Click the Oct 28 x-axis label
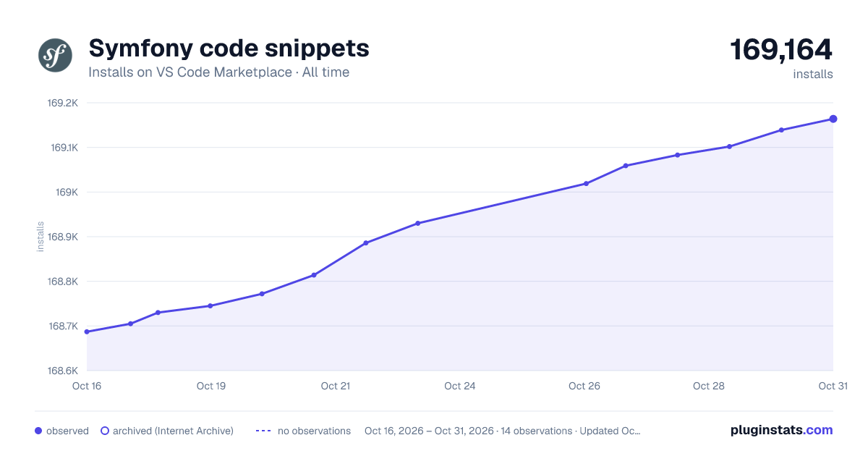The image size is (868, 456). (709, 386)
